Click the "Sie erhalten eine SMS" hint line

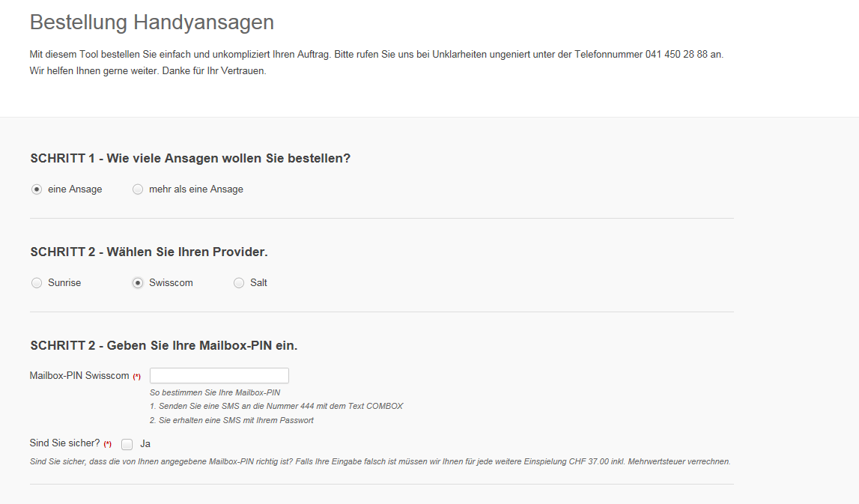(x=231, y=421)
